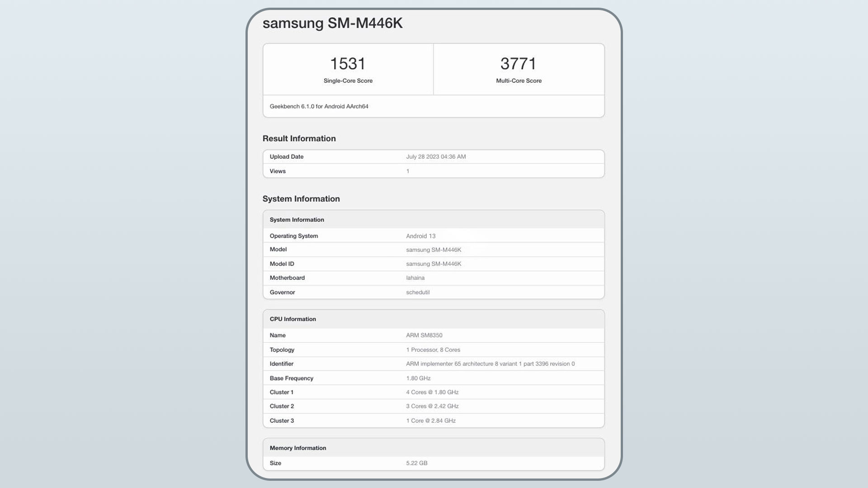
Task: Click the 'System Information' table header row
Action: tap(434, 220)
